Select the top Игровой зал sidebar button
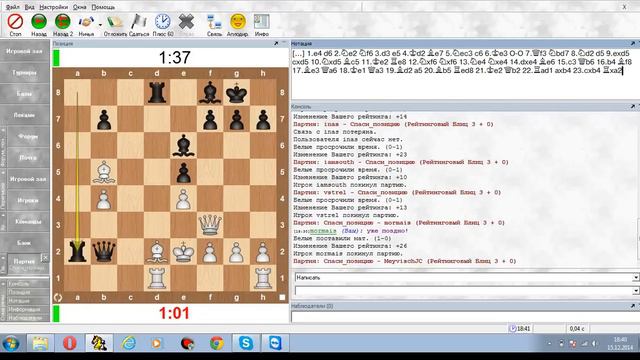This screenshot has height=360, width=640. click(x=24, y=51)
